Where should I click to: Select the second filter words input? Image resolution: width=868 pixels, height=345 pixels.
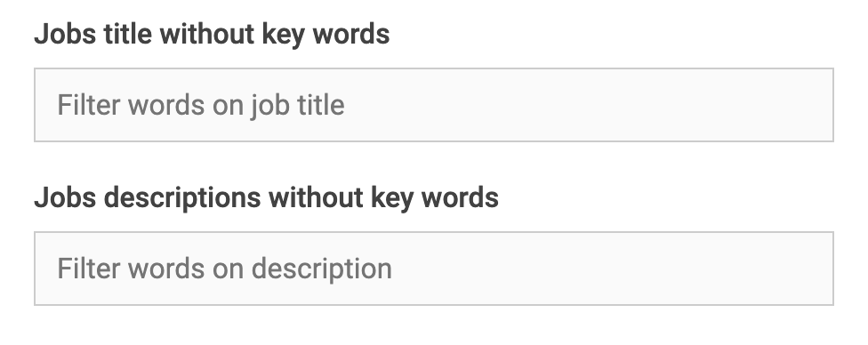[x=433, y=269]
